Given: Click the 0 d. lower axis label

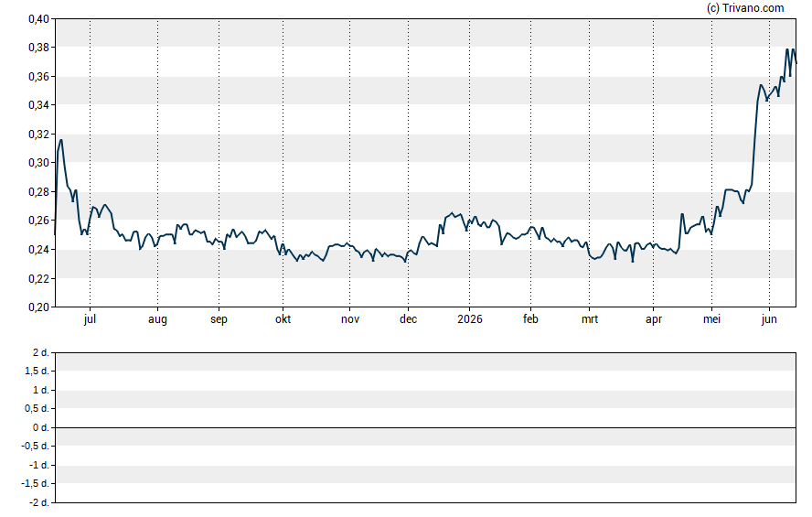Looking at the screenshot, I should click(x=41, y=428).
